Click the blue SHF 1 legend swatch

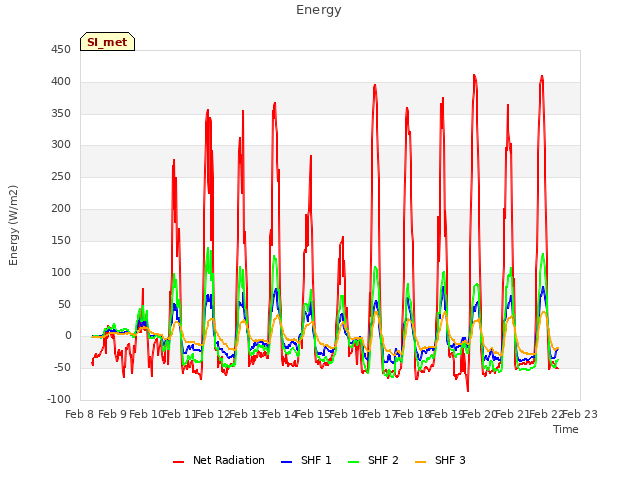287,462
